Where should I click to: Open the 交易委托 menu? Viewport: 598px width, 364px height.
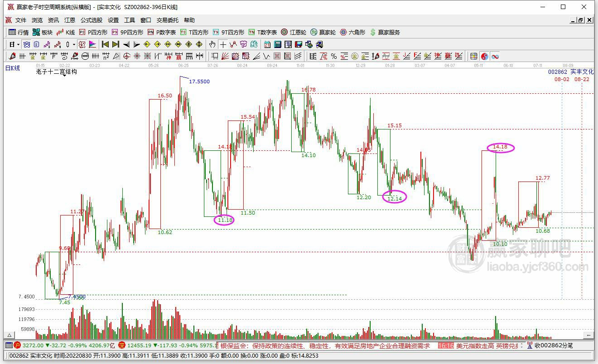tap(168, 20)
